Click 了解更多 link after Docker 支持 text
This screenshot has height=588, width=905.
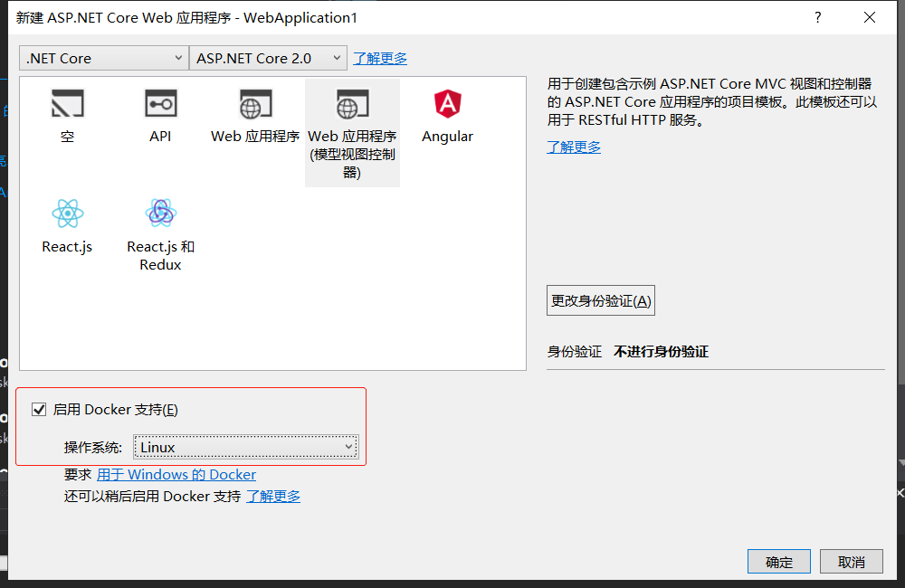pos(273,497)
